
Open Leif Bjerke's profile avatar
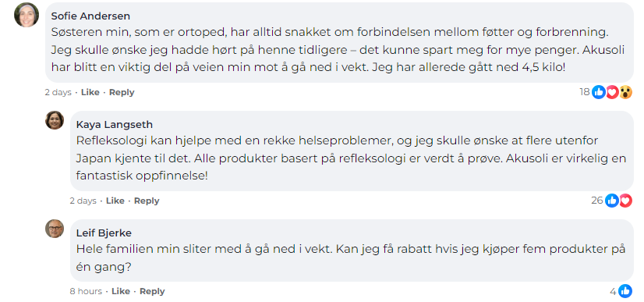(55, 229)
